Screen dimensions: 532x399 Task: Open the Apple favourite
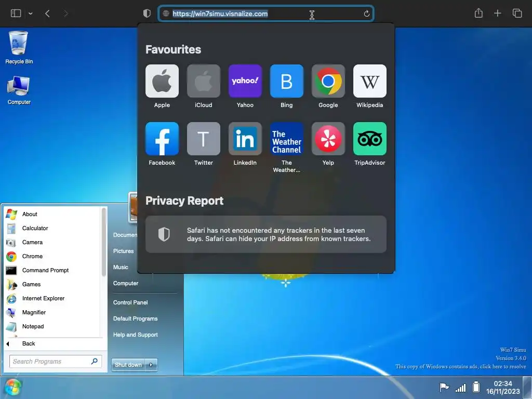coord(162,81)
